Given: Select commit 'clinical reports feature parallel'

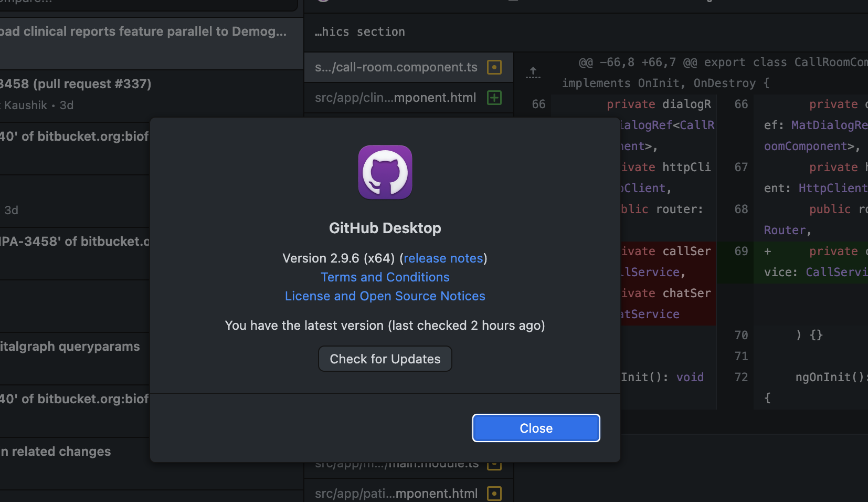Looking at the screenshot, I should click(152, 44).
